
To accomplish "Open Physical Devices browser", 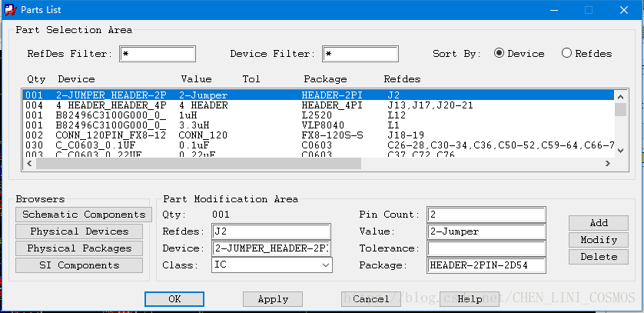I will (79, 231).
